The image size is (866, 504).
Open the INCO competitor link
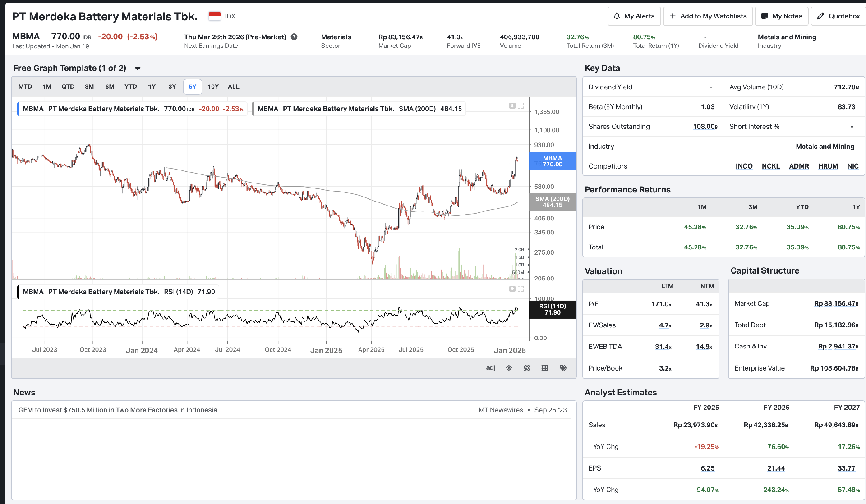point(744,166)
